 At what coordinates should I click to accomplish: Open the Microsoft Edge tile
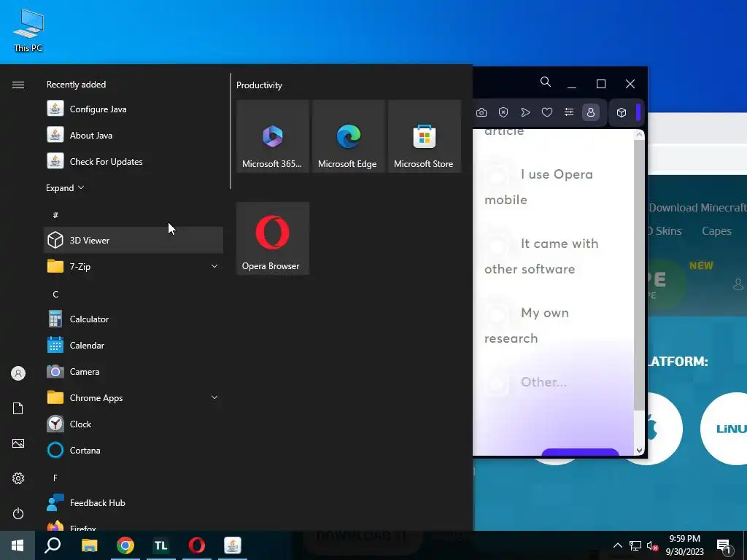348,136
